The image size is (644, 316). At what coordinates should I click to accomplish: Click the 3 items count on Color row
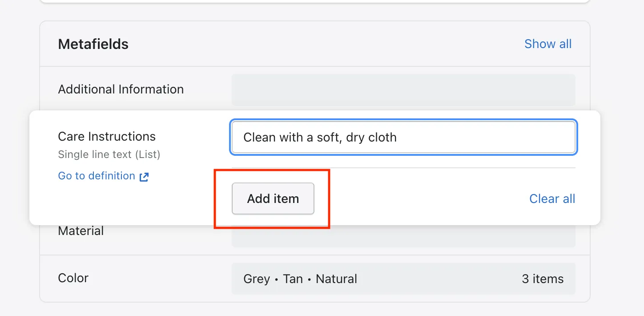click(543, 278)
